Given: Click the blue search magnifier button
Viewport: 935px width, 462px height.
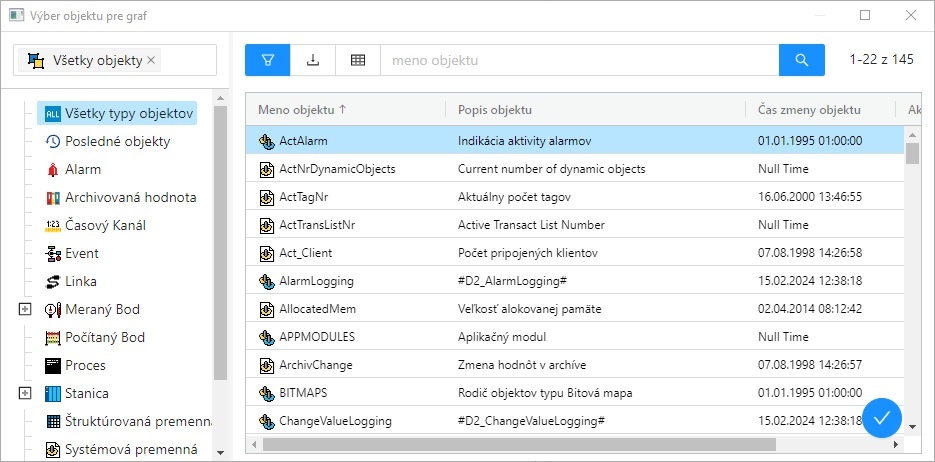Looking at the screenshot, I should coord(801,60).
